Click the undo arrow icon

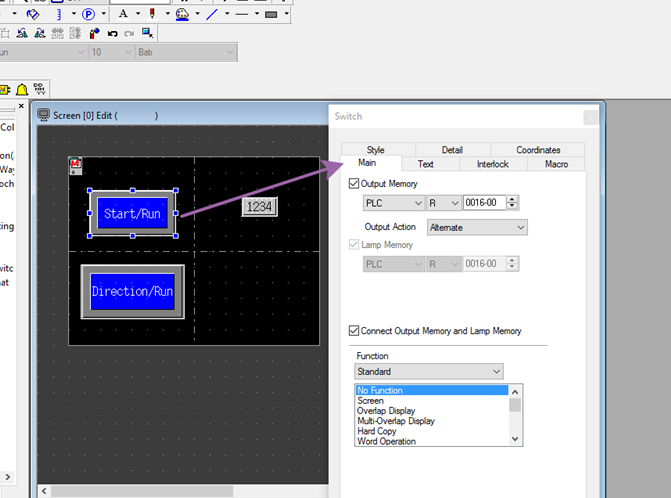coord(113,33)
